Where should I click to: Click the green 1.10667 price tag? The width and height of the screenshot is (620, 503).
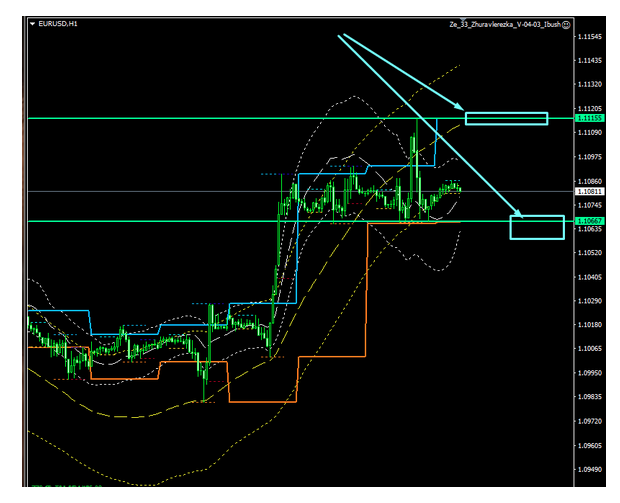[x=589, y=221]
